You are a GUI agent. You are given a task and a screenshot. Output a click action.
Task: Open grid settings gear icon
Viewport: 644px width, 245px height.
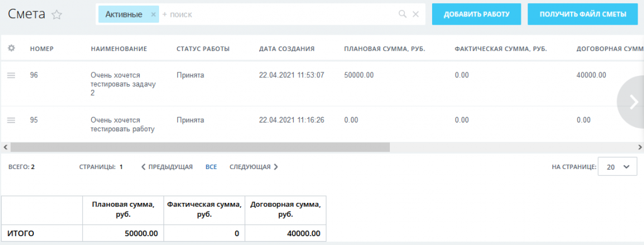coord(11,48)
